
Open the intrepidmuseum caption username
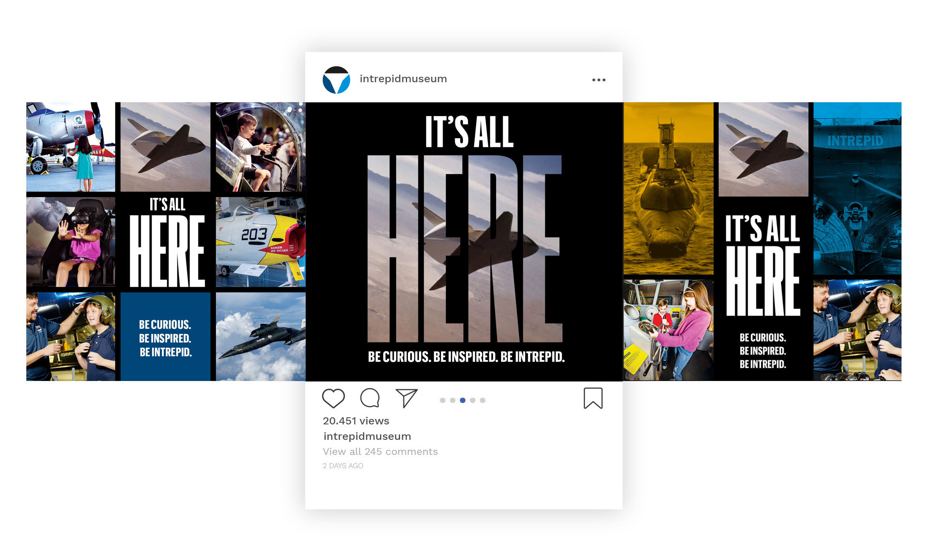pos(367,436)
